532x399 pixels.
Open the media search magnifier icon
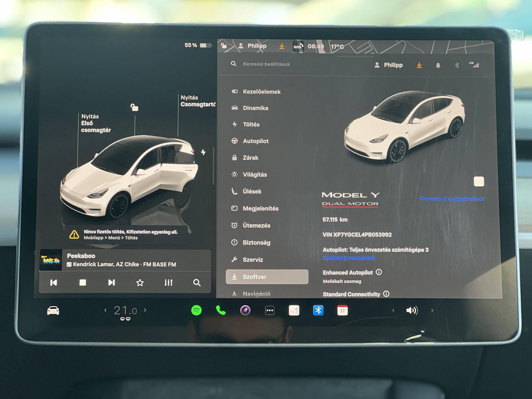197,283
